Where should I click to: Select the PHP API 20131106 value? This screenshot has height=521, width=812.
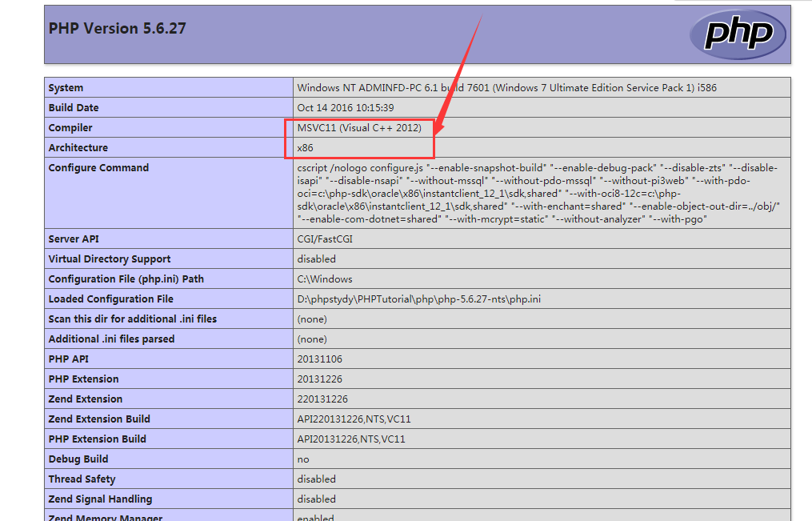pyautogui.click(x=315, y=359)
